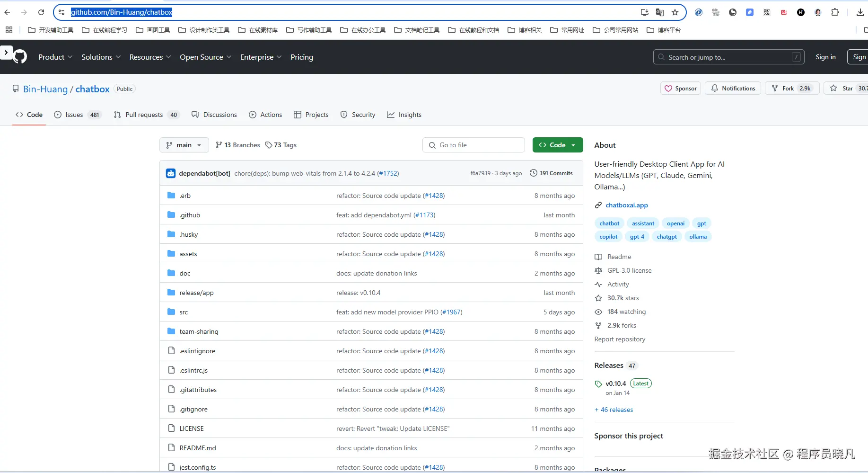The height and width of the screenshot is (473, 868).
Task: Switch to the Discussions tab
Action: (x=214, y=115)
